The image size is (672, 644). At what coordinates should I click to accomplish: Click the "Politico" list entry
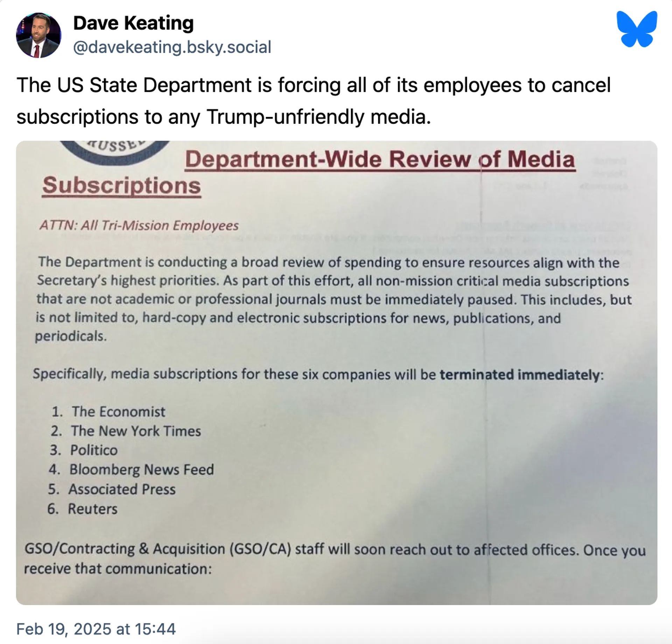coord(94,450)
